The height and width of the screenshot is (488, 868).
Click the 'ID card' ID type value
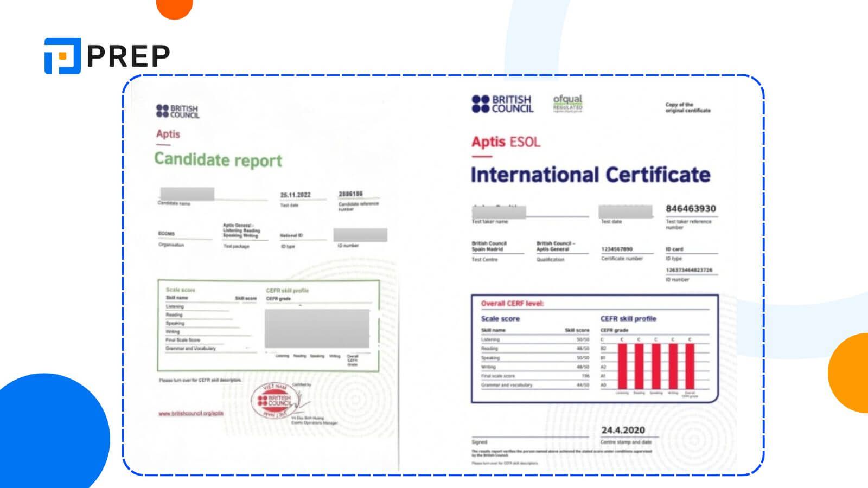pyautogui.click(x=674, y=249)
